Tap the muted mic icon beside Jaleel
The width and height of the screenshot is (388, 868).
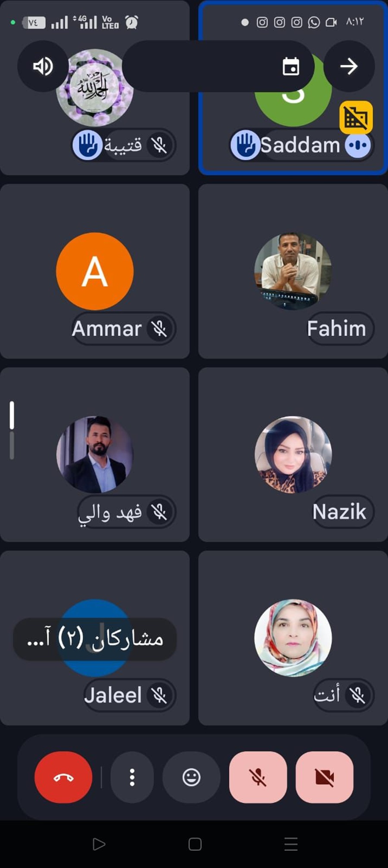coord(159,695)
